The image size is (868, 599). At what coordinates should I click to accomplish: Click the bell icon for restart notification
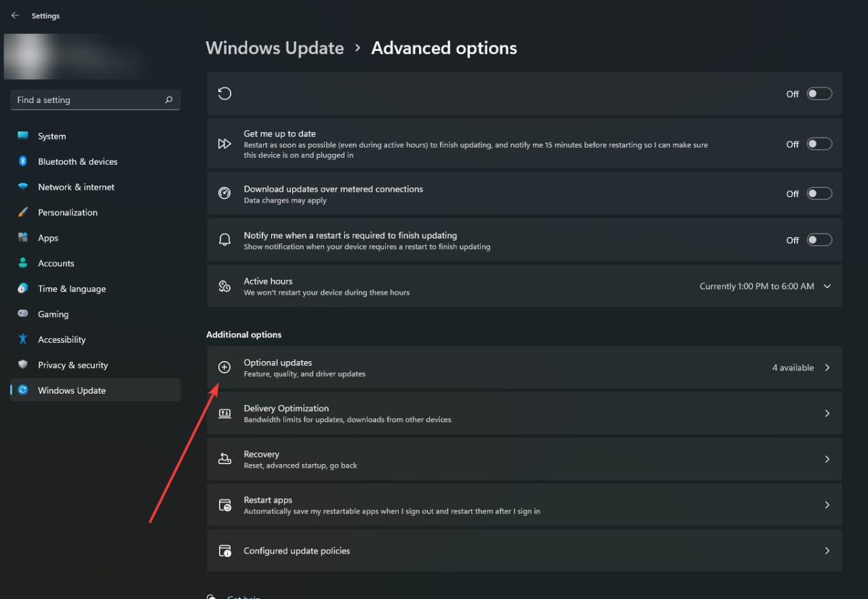(x=224, y=240)
